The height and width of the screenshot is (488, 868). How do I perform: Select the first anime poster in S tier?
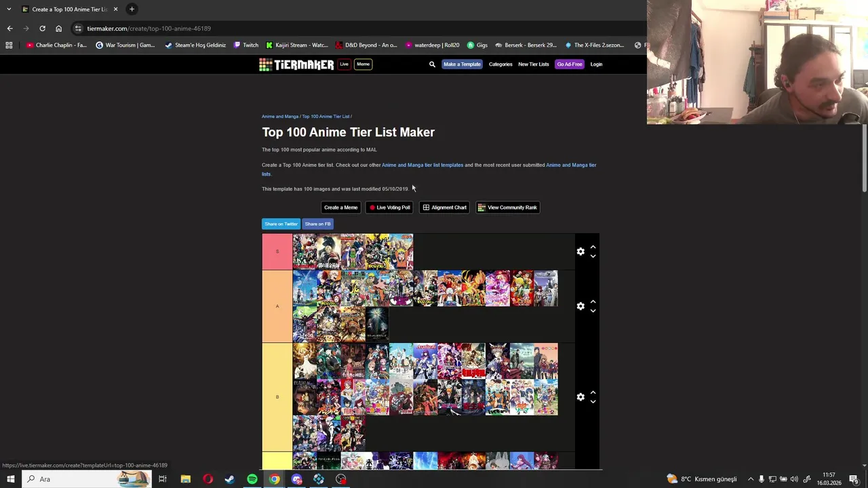(304, 251)
